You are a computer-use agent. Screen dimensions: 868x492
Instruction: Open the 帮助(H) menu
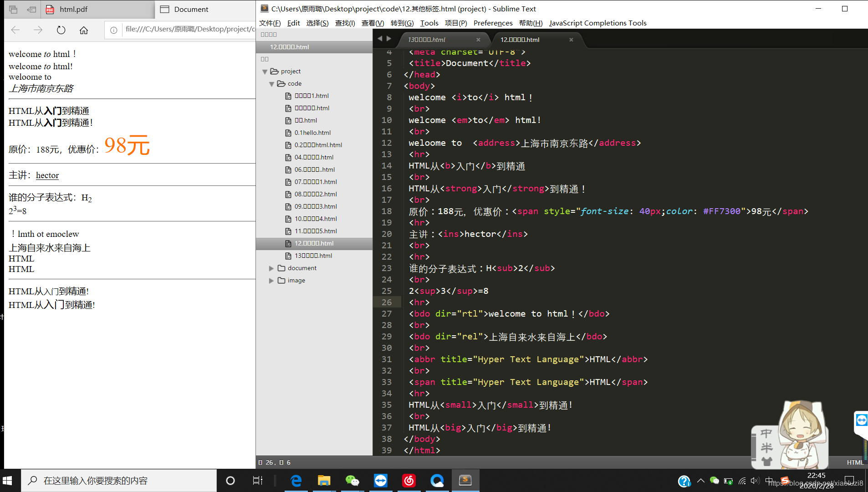(x=531, y=23)
